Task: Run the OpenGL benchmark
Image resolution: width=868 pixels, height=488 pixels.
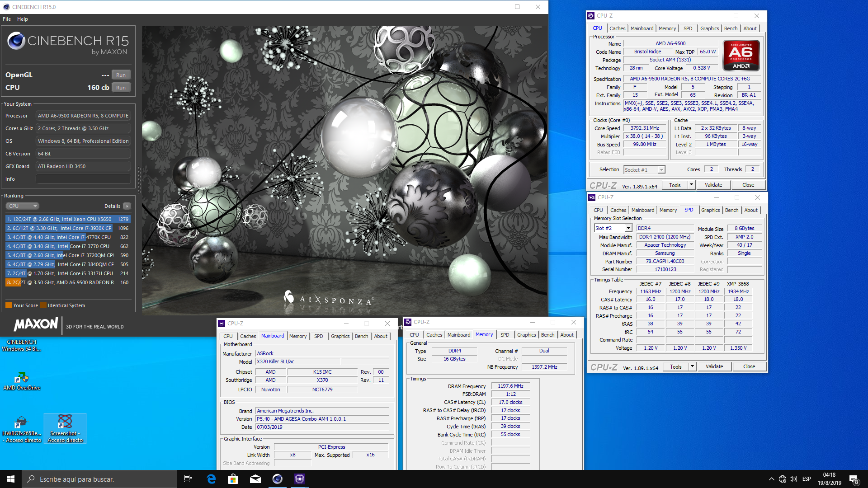Action: [121, 75]
